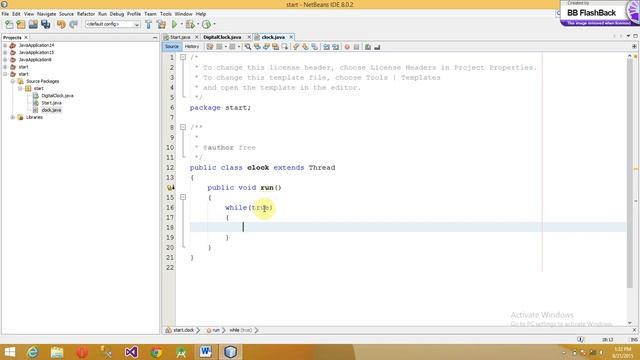Click the Find Selection magnifier icon
The width and height of the screenshot is (640, 360).
(248, 47)
